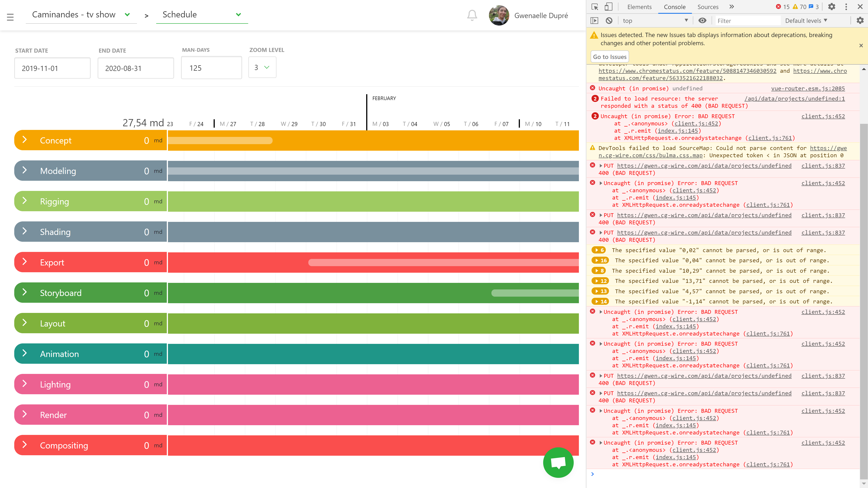Expand the Concept phase row
Viewport: 868px width, 488px height.
tap(24, 140)
